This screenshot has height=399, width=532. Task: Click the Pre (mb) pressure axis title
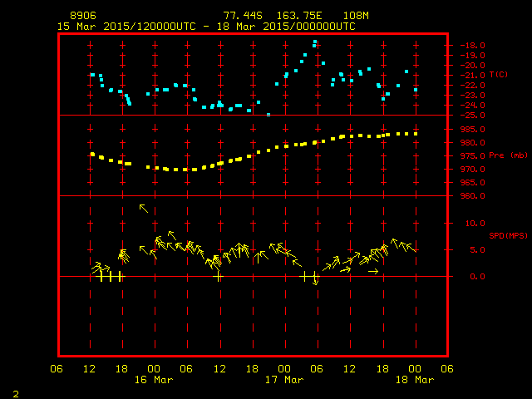pos(508,155)
